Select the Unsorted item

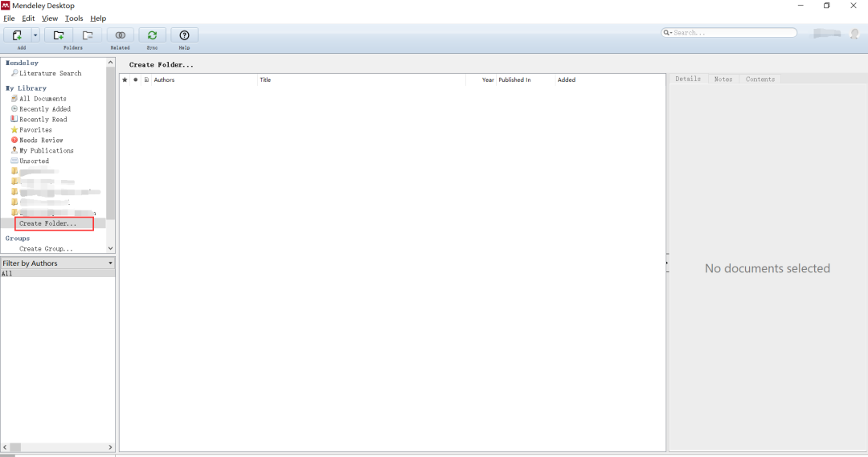click(34, 161)
